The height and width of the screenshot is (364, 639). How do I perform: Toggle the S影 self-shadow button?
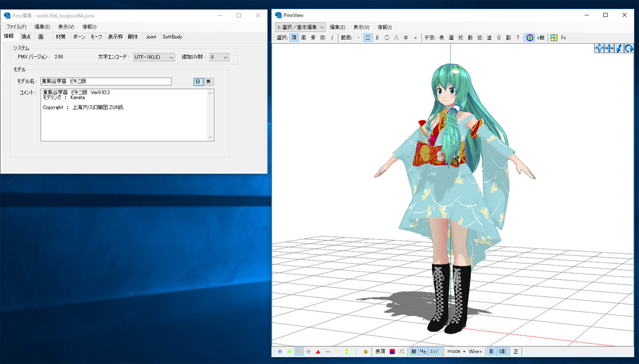[x=503, y=352]
